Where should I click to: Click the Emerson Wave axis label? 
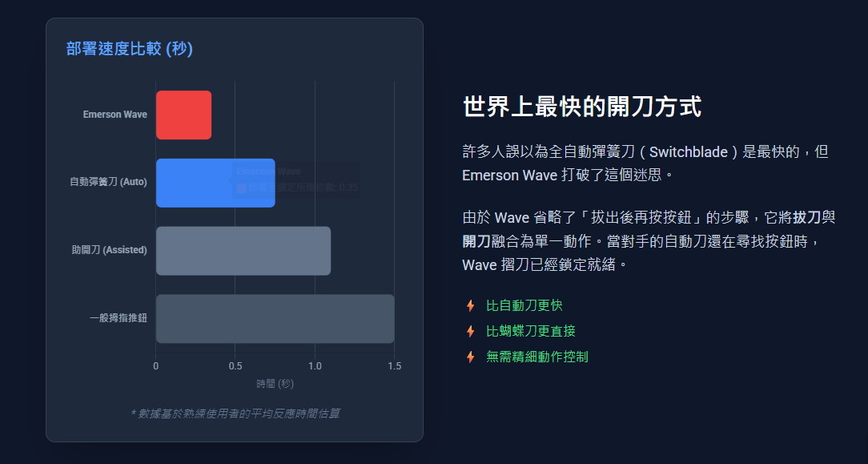tap(115, 115)
